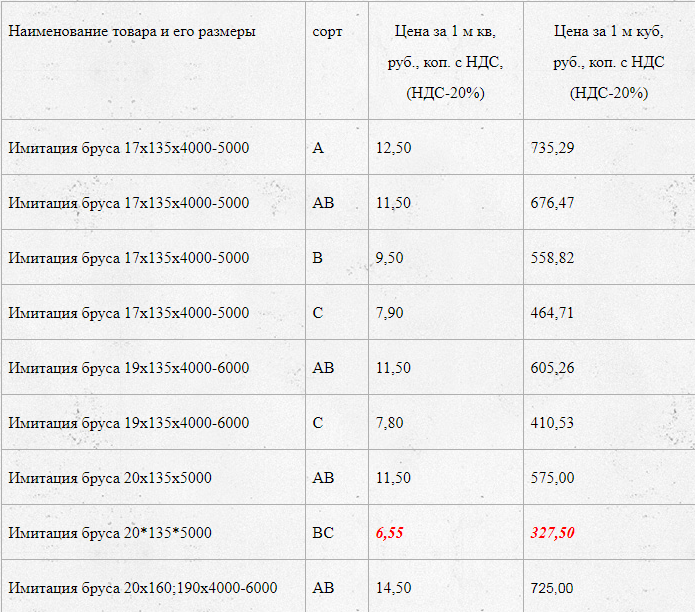Click 'Цена за 1 м куб' header cell
The image size is (695, 612).
pos(609,62)
